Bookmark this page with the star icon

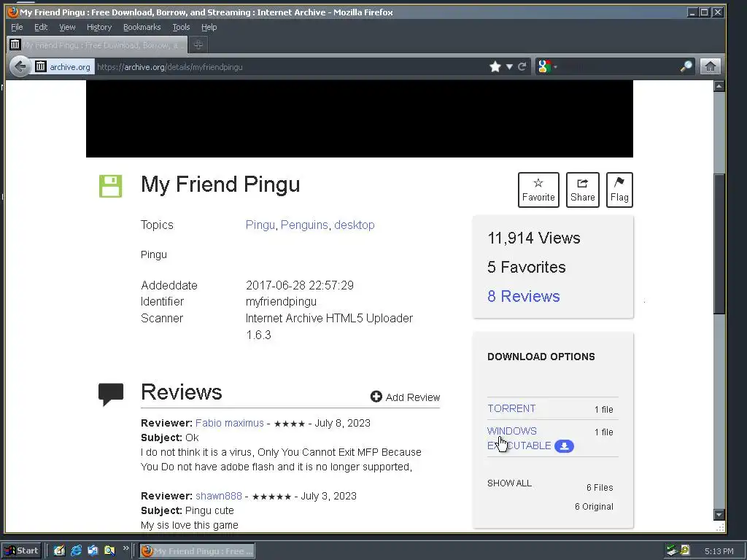(x=495, y=66)
